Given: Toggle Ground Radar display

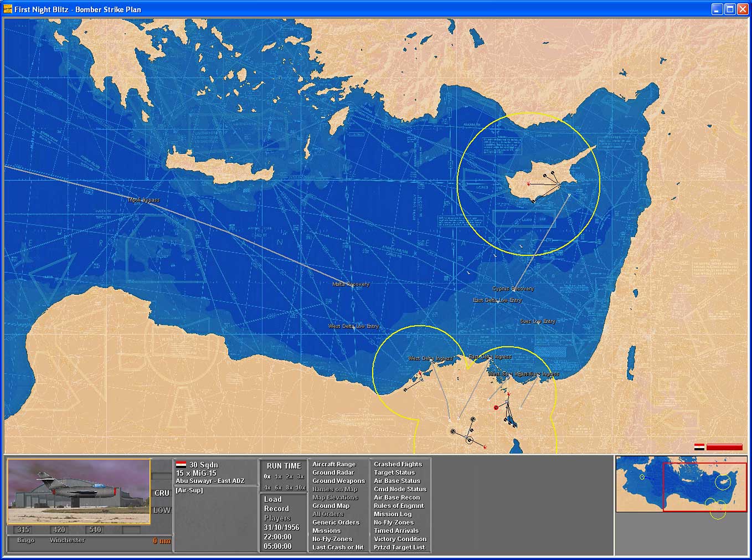Looking at the screenshot, I should click(x=333, y=472).
